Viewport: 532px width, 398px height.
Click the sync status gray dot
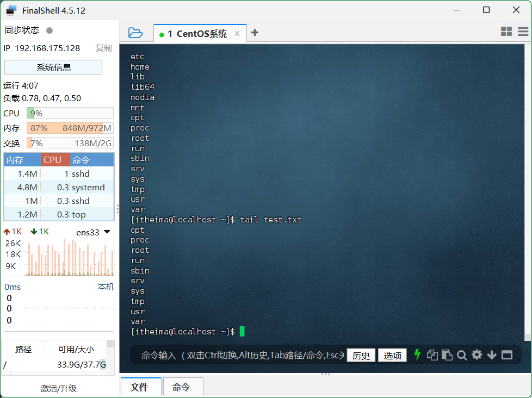pos(50,30)
